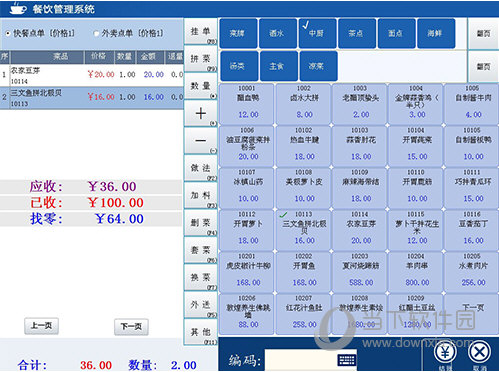Add dish 10111 priced 15.00
This screenshot has width=499, height=372.
pos(472,188)
